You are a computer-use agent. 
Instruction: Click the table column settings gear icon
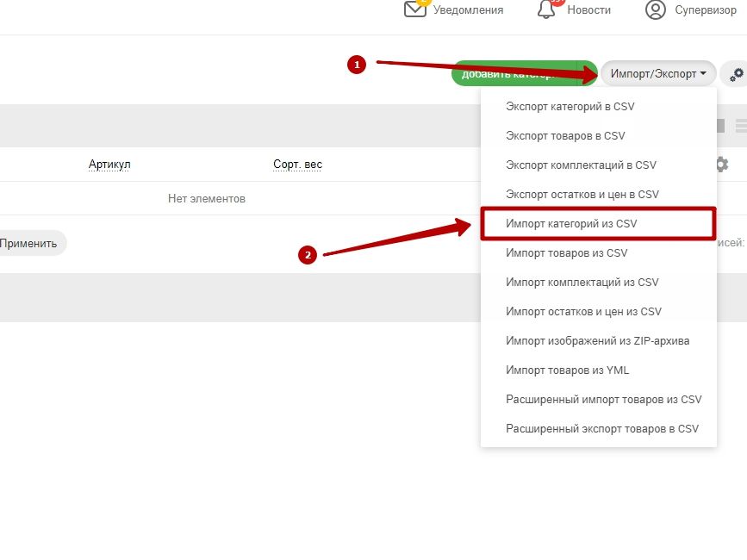pyautogui.click(x=722, y=165)
